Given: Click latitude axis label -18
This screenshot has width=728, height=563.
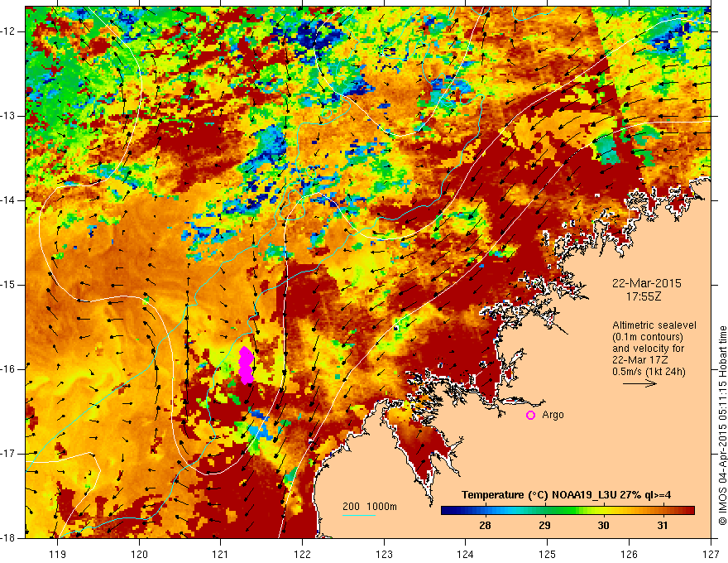Looking at the screenshot, I should 8,538.
